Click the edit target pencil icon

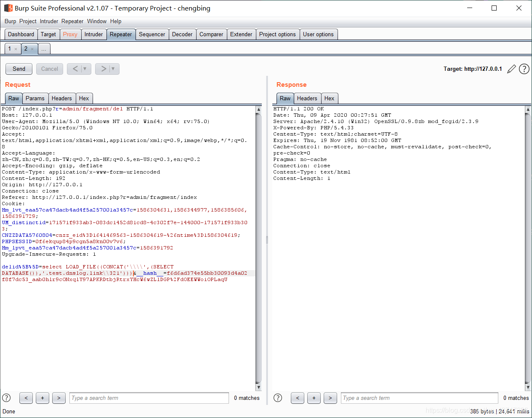511,69
